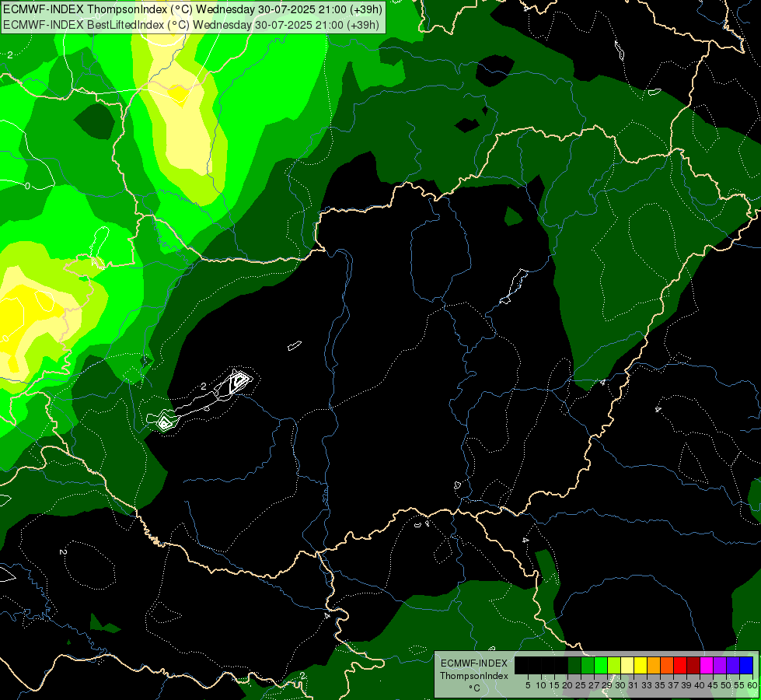Click legend tick value 40
This screenshot has height=700, width=761.
[x=700, y=685]
